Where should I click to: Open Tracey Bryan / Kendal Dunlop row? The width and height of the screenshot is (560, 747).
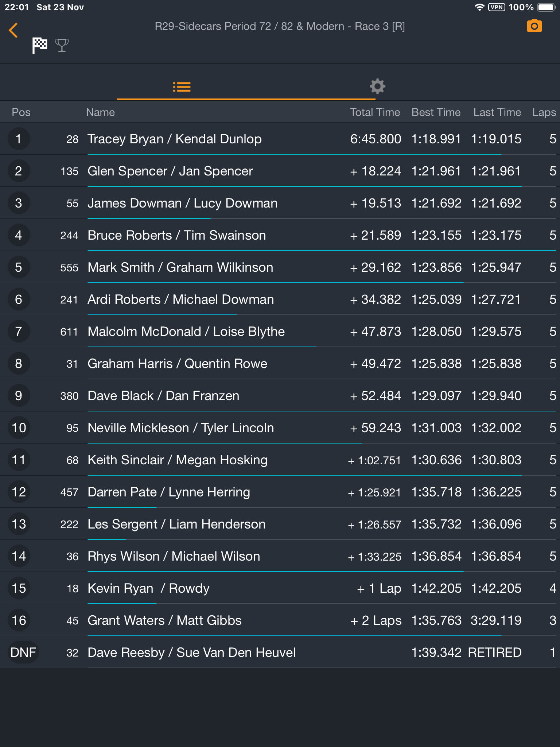(280, 139)
